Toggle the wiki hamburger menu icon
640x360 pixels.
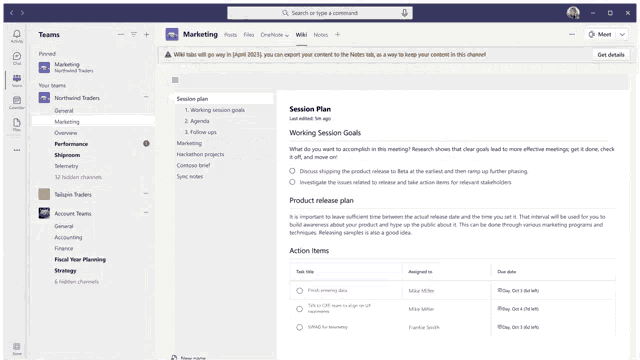click(175, 80)
